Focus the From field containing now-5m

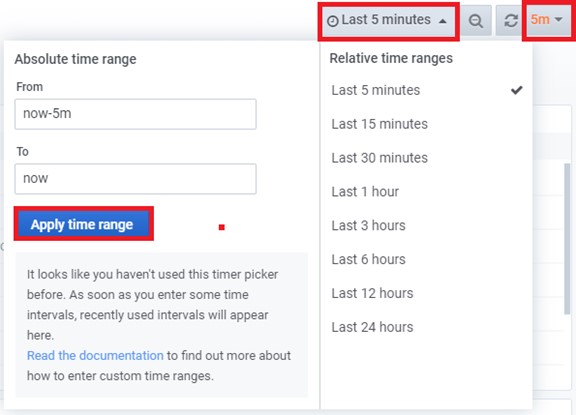pos(136,114)
